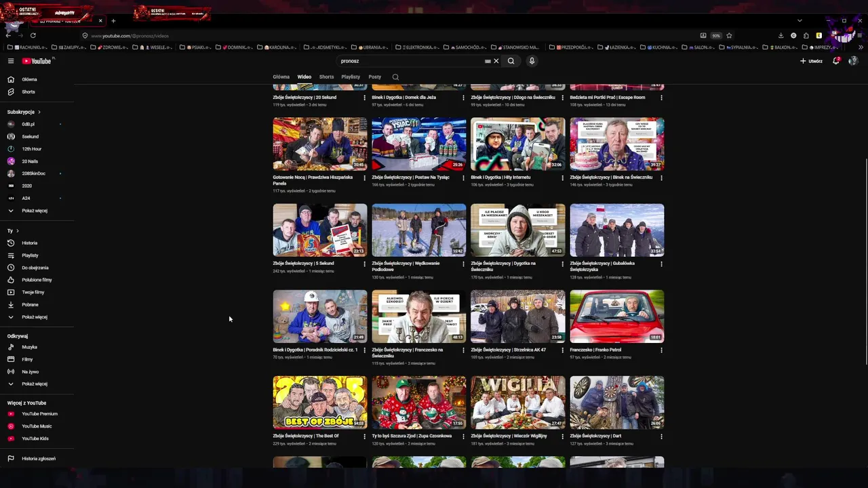
Task: Open the on-screen keyboard icon in search box
Action: (x=488, y=61)
